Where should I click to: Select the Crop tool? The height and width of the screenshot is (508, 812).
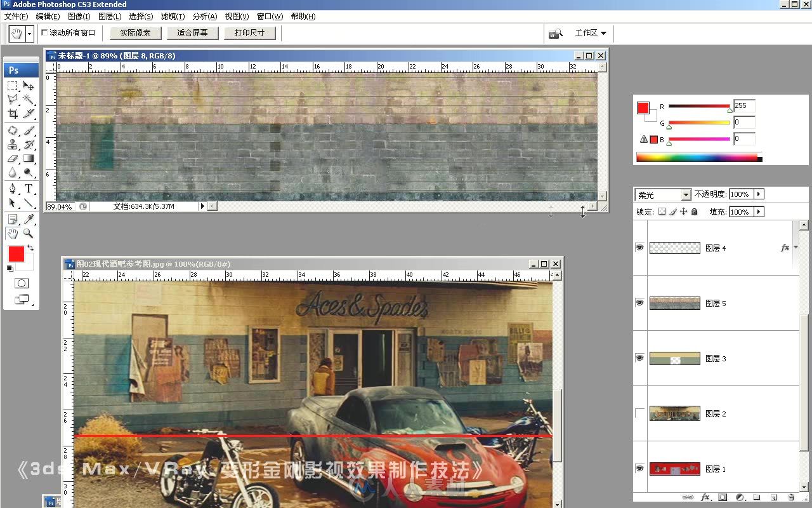point(13,114)
